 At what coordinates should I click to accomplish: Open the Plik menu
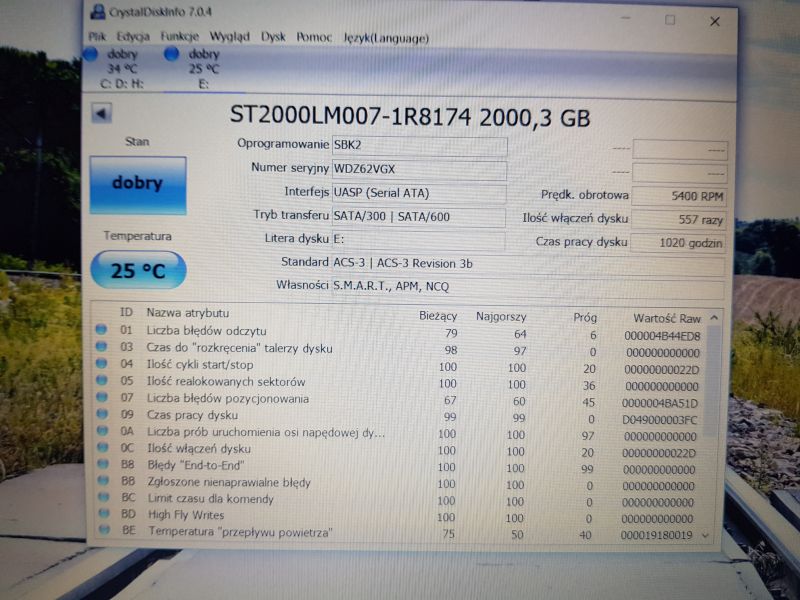97,37
